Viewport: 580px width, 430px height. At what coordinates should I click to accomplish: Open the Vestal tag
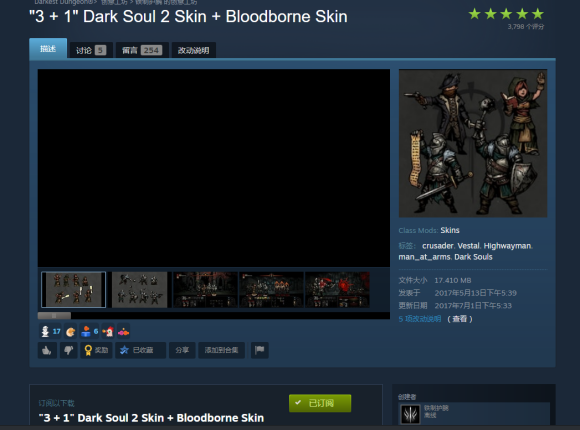click(x=468, y=246)
